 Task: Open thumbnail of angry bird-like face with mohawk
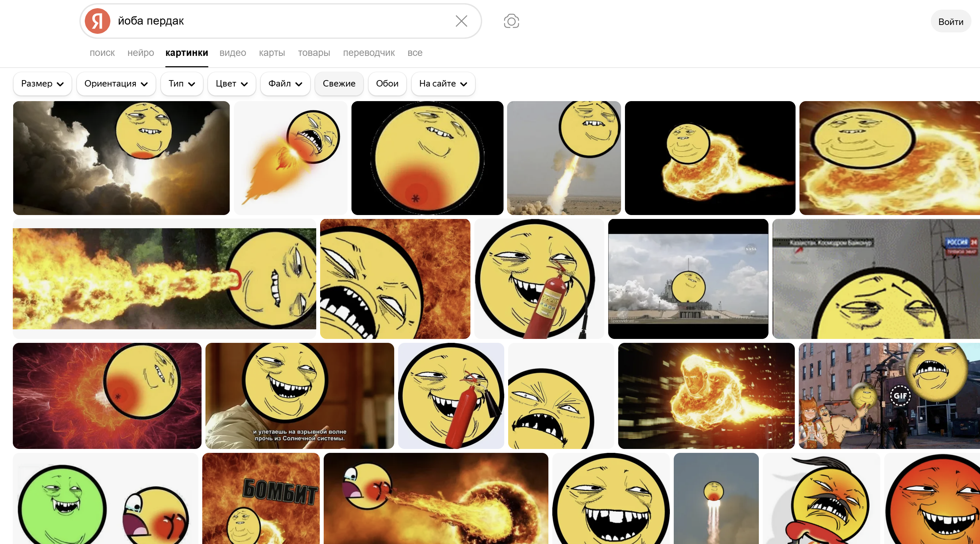click(x=822, y=498)
